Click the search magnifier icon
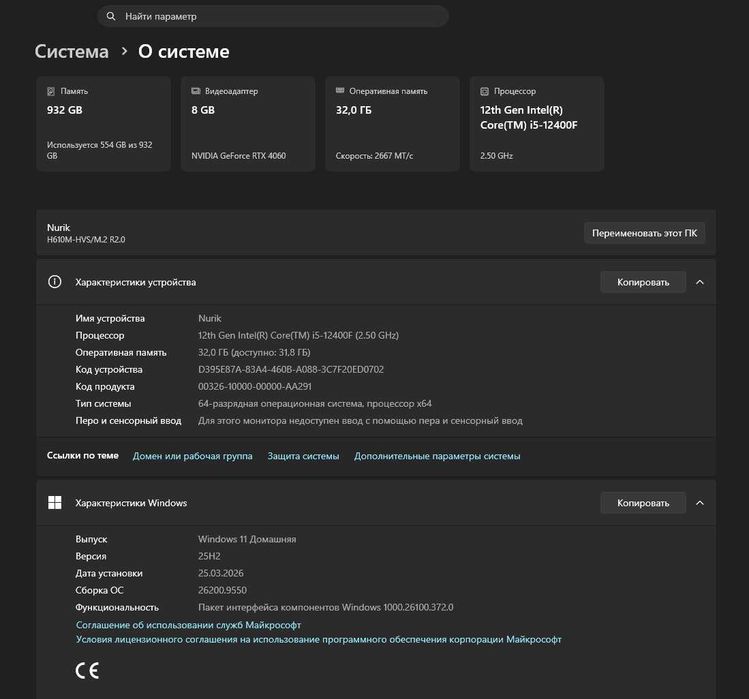749x699 pixels. click(111, 16)
